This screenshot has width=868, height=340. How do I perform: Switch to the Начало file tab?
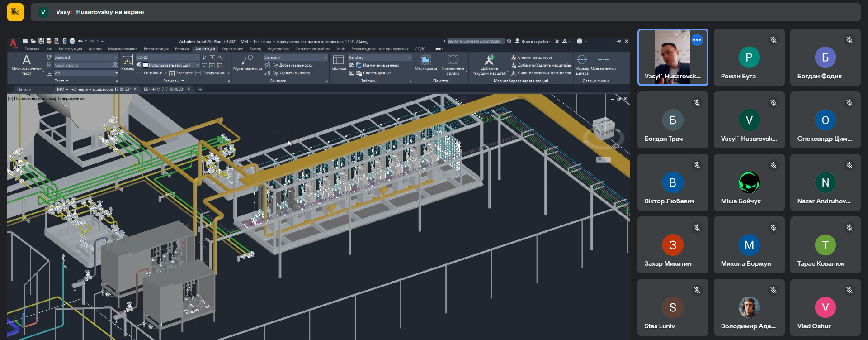coord(24,89)
